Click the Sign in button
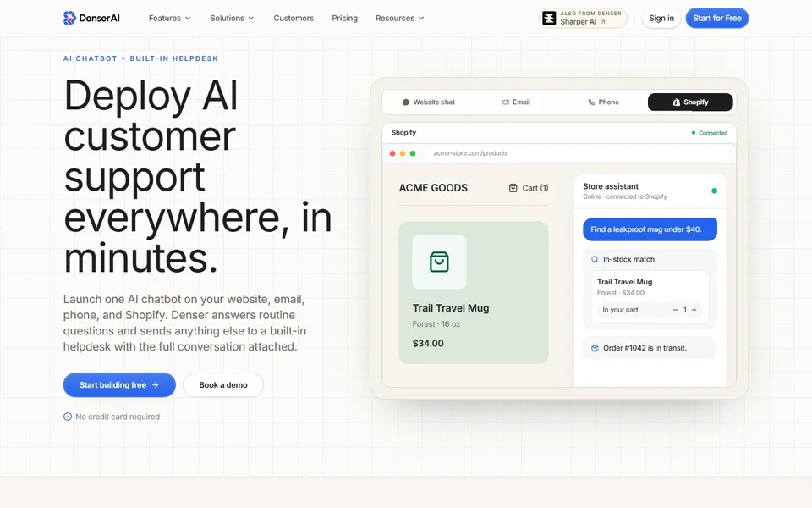 [661, 18]
